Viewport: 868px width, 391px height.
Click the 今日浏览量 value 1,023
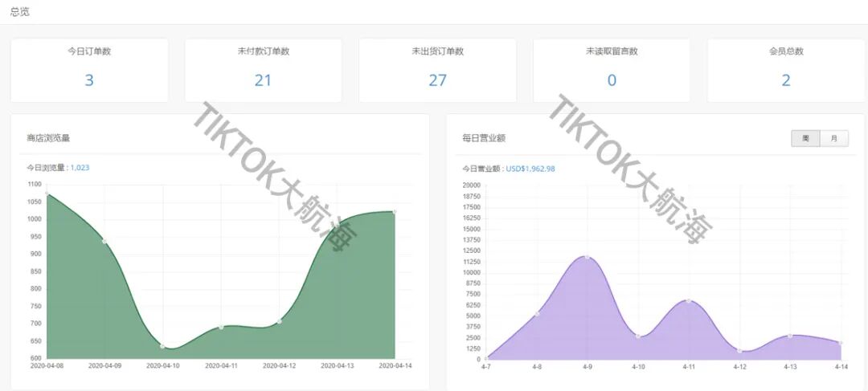coord(80,168)
